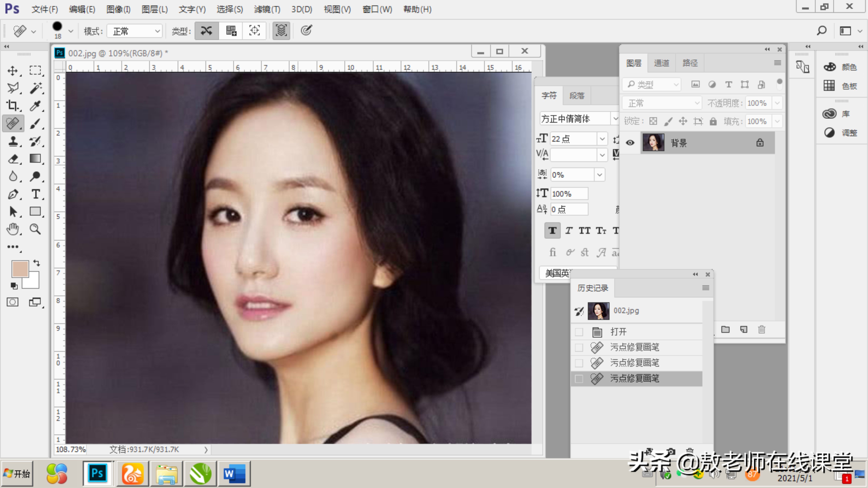The image size is (868, 488).
Task: Select the Magic Wand tool
Action: pyautogui.click(x=35, y=88)
